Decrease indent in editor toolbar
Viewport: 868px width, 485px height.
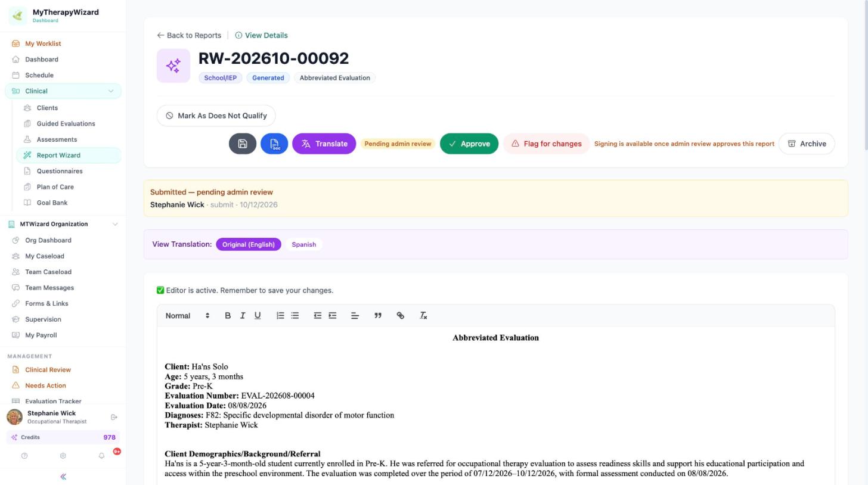point(318,316)
